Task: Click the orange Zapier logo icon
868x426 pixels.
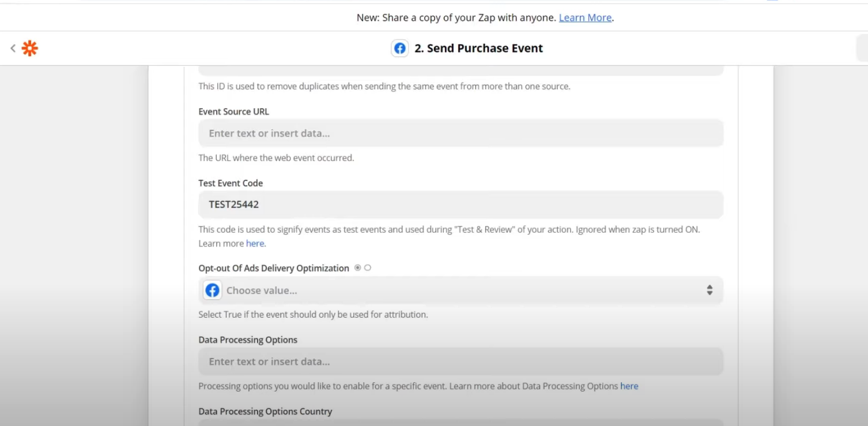Action: (29, 48)
